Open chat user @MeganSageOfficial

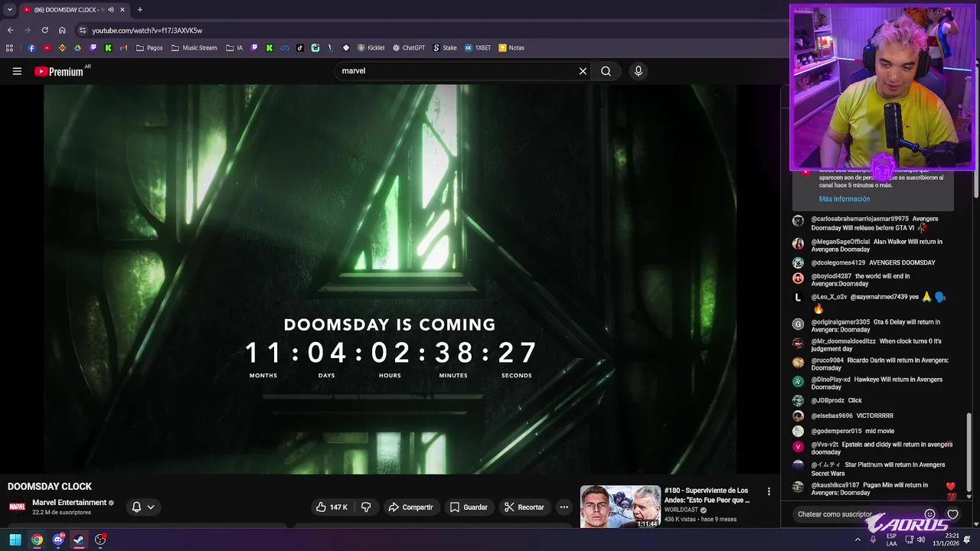point(841,242)
